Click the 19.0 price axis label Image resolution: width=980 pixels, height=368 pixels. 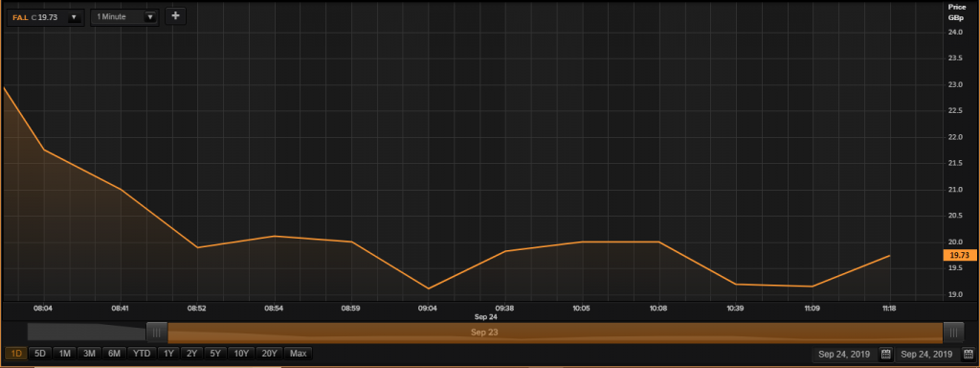(x=955, y=294)
